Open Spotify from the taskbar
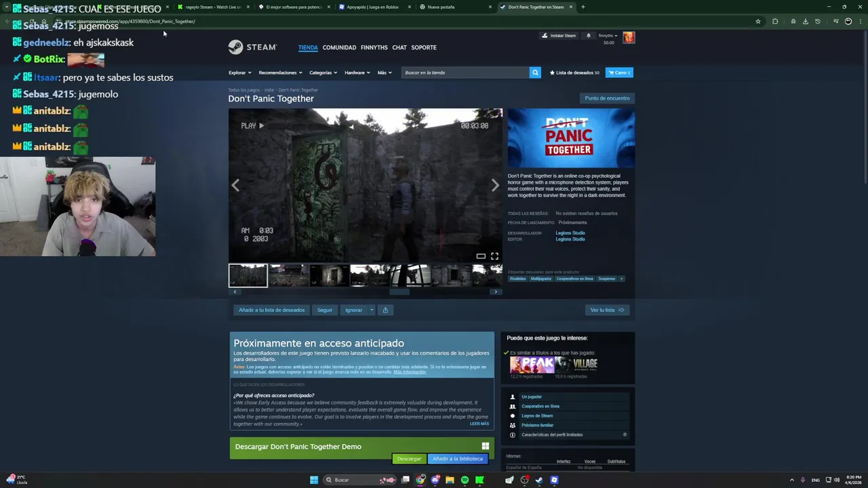This screenshot has height=488, width=868. [465, 480]
